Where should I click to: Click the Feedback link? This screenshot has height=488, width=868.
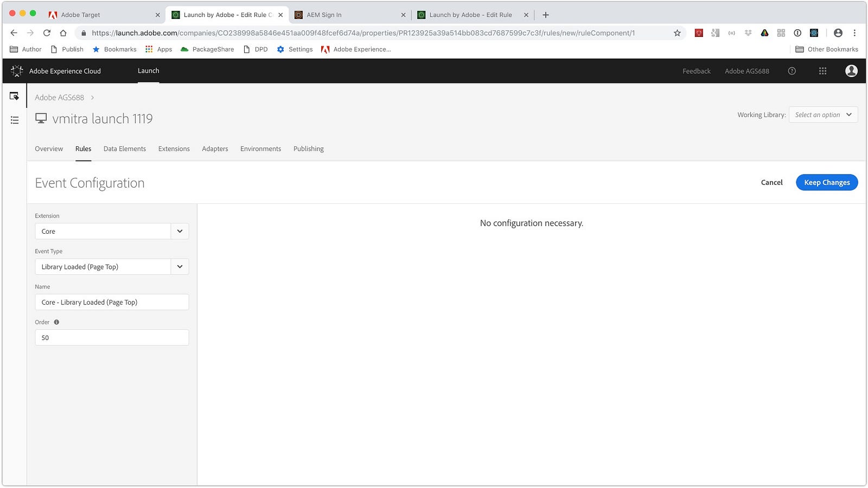coord(696,71)
